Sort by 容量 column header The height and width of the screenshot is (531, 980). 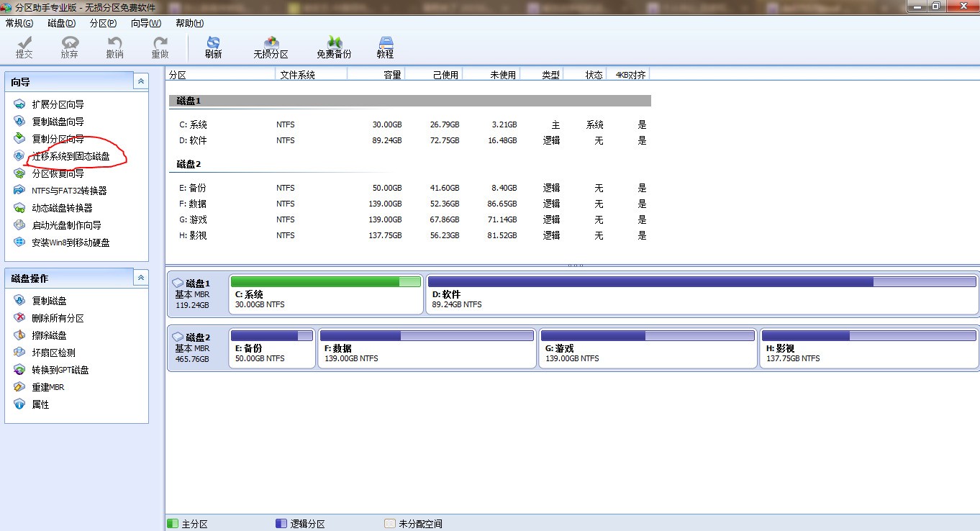pyautogui.click(x=376, y=75)
